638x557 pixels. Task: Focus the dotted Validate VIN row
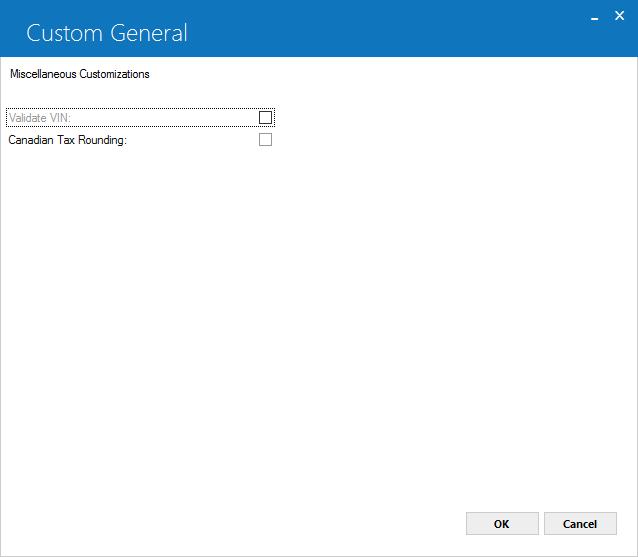coord(140,118)
